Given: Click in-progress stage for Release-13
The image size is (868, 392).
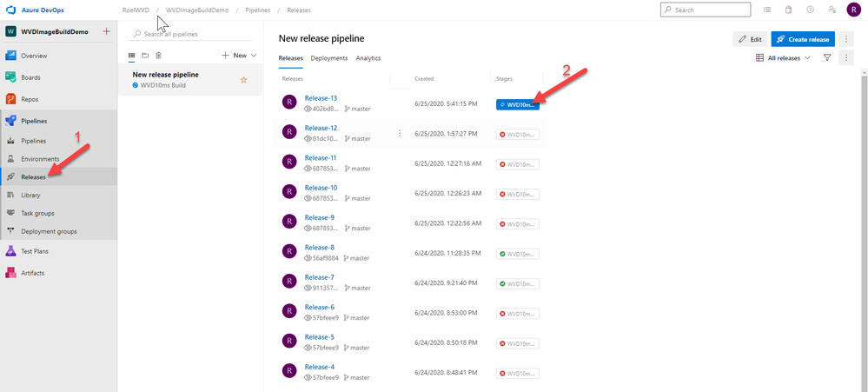Looking at the screenshot, I should (x=518, y=104).
